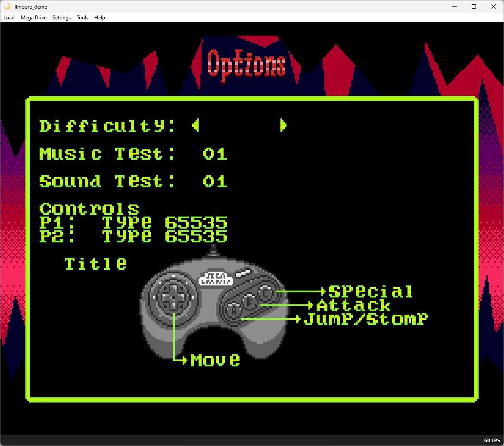
Task: Open the Load menu
Action: point(9,18)
